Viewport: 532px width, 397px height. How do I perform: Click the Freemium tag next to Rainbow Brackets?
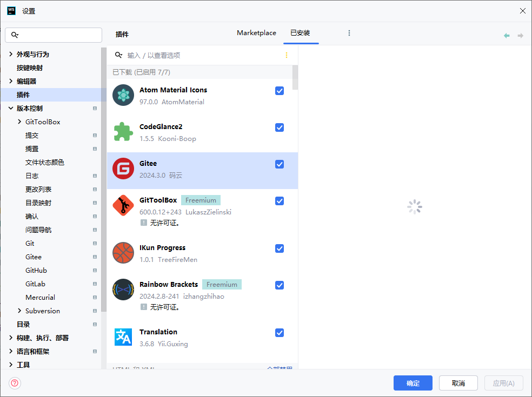click(222, 285)
